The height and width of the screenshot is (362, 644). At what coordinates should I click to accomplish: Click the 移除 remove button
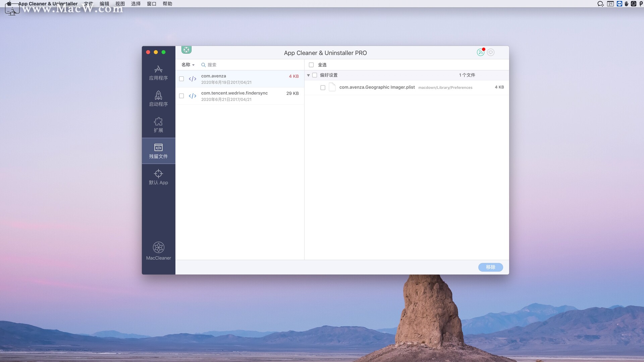(x=490, y=267)
